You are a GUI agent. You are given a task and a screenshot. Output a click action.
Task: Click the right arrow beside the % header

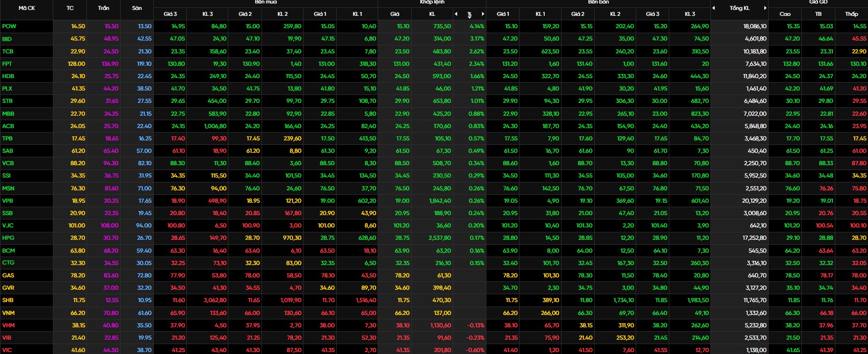483,14
